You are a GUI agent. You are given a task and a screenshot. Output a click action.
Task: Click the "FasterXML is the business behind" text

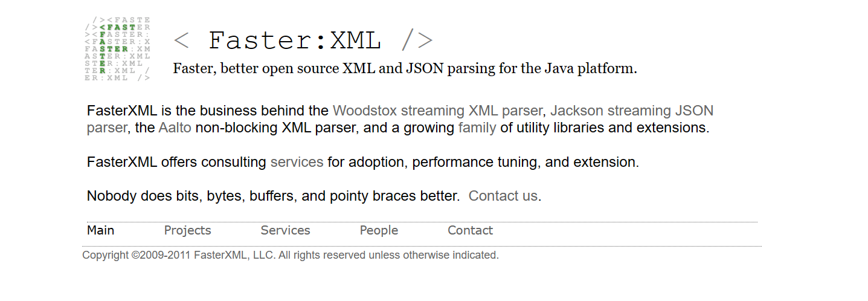[207, 111]
